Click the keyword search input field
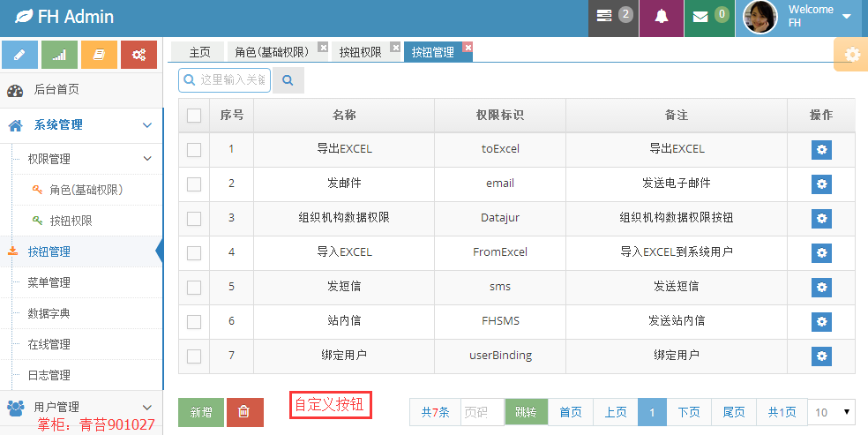Image resolution: width=868 pixels, height=435 pixels. click(x=225, y=80)
